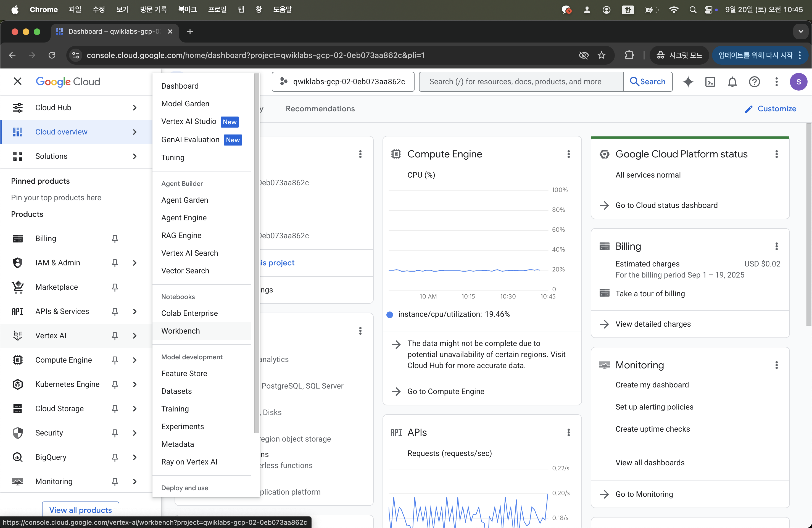
Task: Select Workbench in Vertex AI submenu
Action: pyautogui.click(x=180, y=331)
